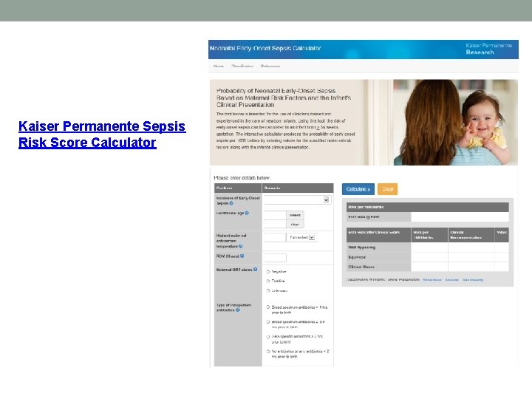Open the Classification menu item
532x399 pixels.
pos(242,66)
